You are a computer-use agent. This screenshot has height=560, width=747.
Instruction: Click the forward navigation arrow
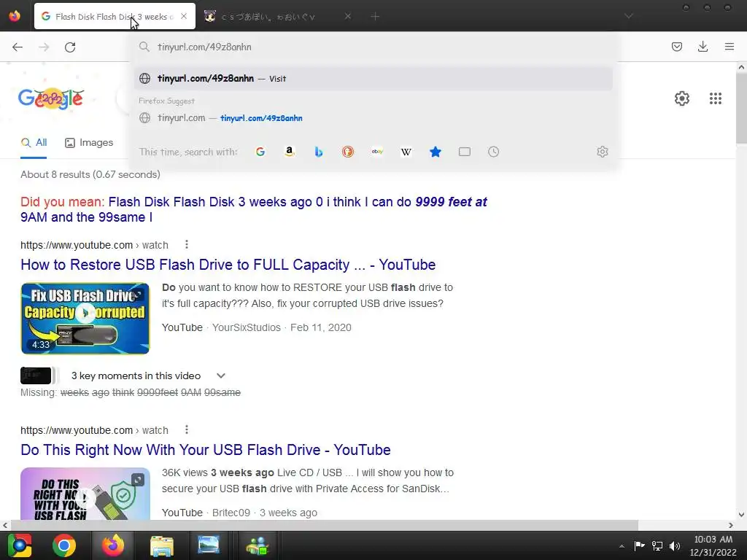click(44, 47)
